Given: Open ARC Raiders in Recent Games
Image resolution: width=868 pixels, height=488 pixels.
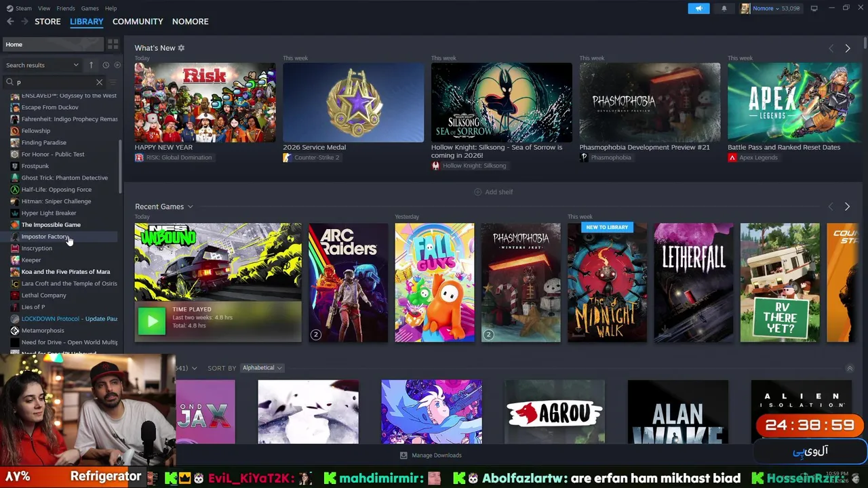Looking at the screenshot, I should click(x=348, y=283).
